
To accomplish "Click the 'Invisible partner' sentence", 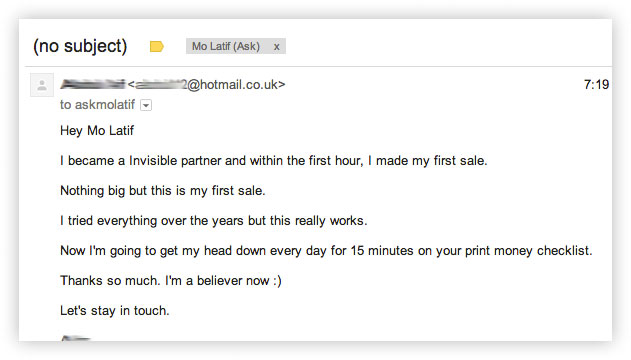I will click(x=274, y=161).
